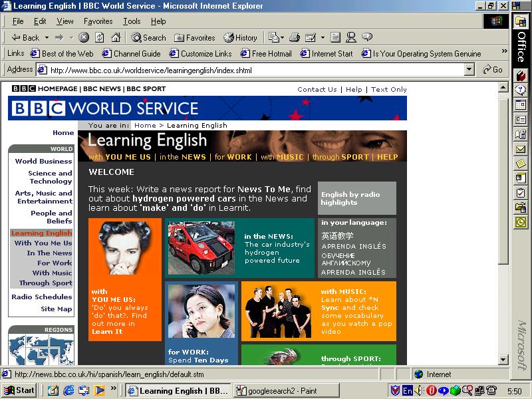Click the red books icon in Office bar

[521, 76]
